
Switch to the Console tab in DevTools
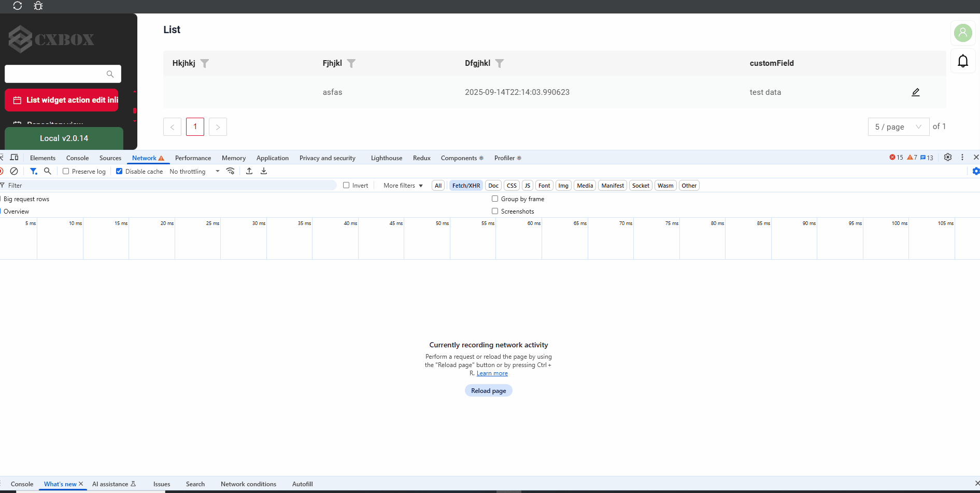[77, 158]
